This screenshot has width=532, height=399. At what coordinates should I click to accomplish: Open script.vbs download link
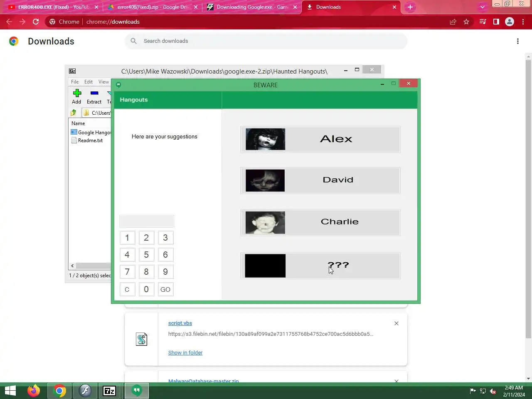tap(180, 323)
